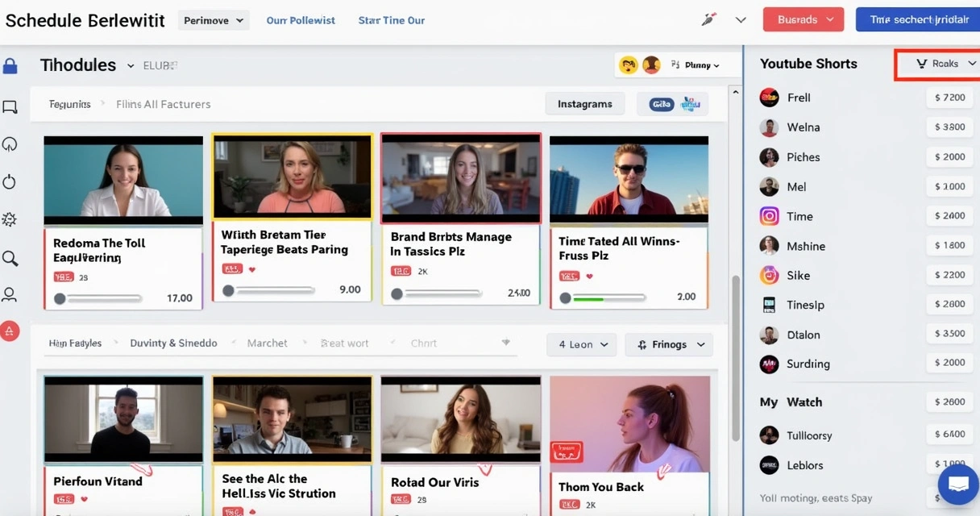Viewport: 980px width, 516px height.
Task: Switch to Star Tine Our tab
Action: click(x=392, y=20)
